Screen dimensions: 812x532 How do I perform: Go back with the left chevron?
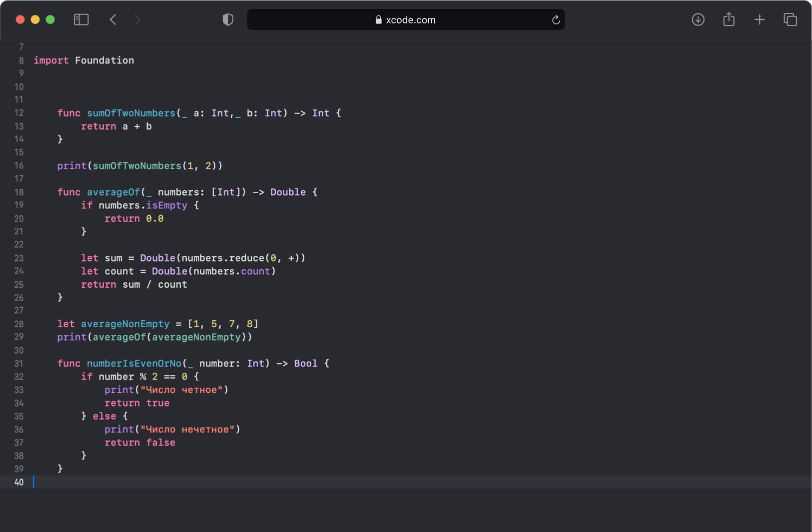113,19
